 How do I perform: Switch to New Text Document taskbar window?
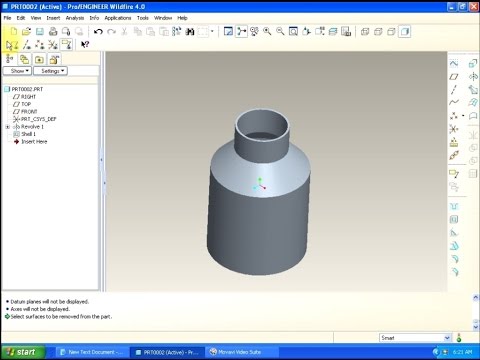pyautogui.click(x=92, y=352)
